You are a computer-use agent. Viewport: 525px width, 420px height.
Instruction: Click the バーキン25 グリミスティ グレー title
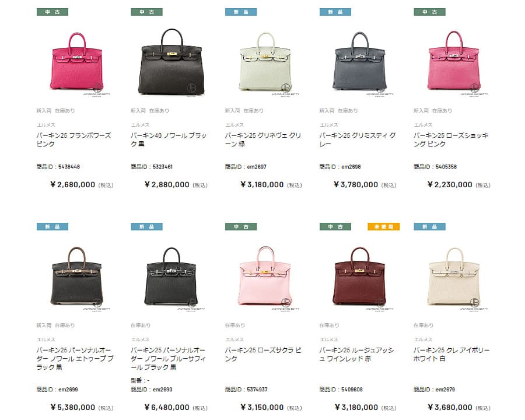click(357, 139)
